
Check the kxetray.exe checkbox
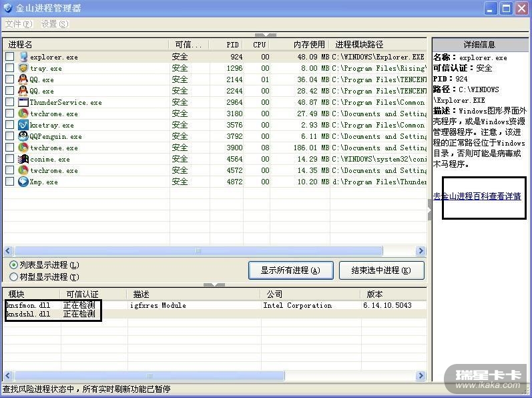pyautogui.click(x=10, y=124)
